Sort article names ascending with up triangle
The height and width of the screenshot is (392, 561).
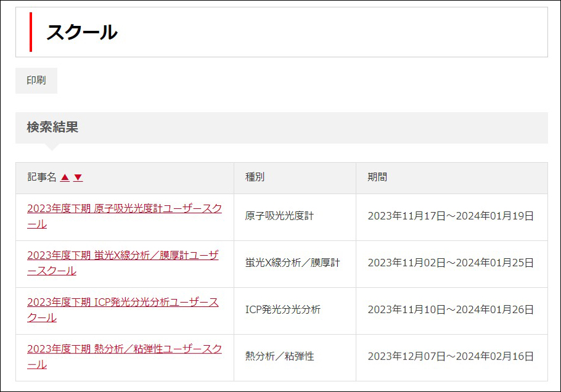tap(65, 178)
